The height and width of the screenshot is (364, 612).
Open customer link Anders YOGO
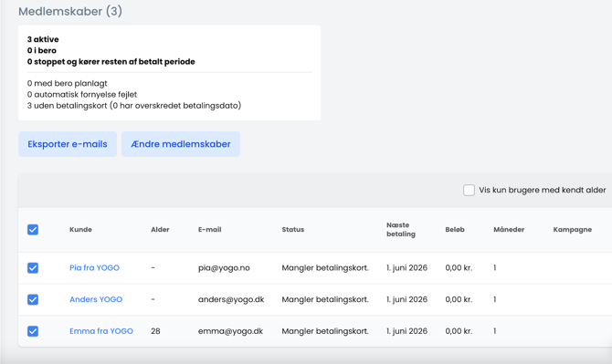click(96, 299)
